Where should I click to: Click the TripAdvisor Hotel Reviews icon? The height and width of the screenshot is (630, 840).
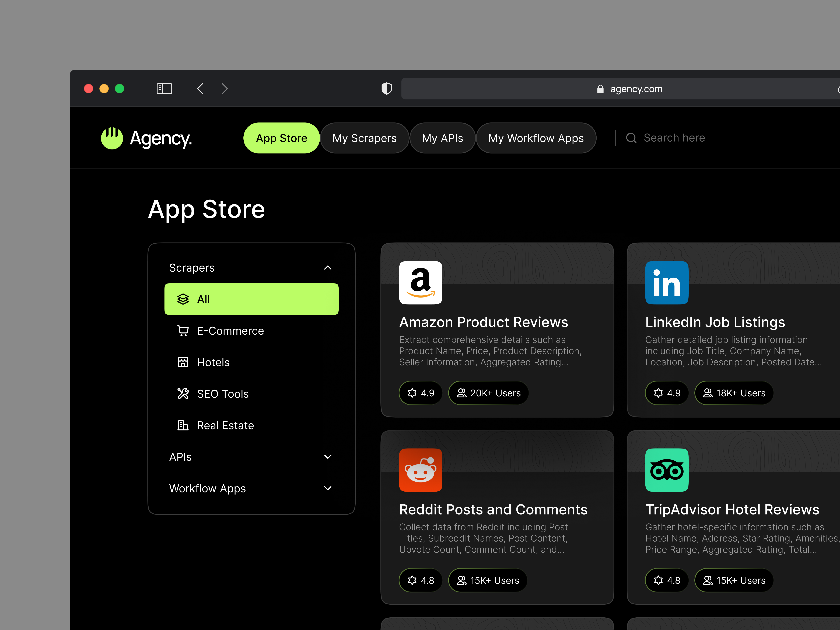click(667, 470)
